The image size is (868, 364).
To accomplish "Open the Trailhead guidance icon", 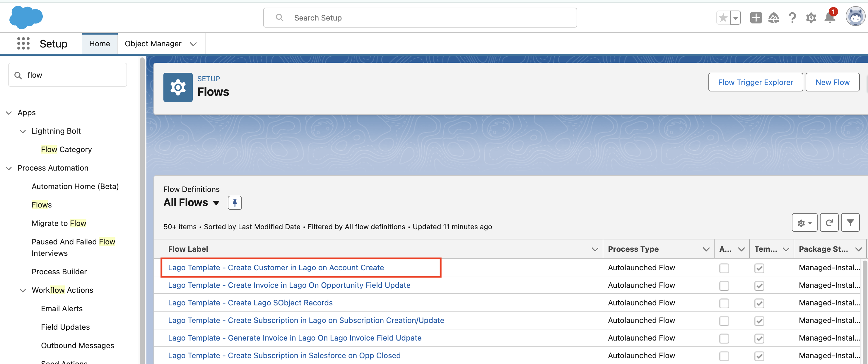I will pos(774,18).
